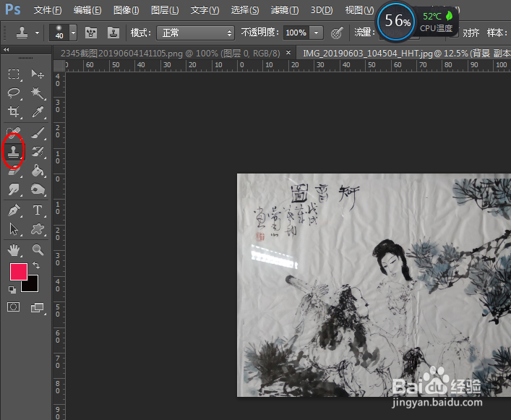Select the History Brush tool
511x420 pixels.
coord(38,152)
